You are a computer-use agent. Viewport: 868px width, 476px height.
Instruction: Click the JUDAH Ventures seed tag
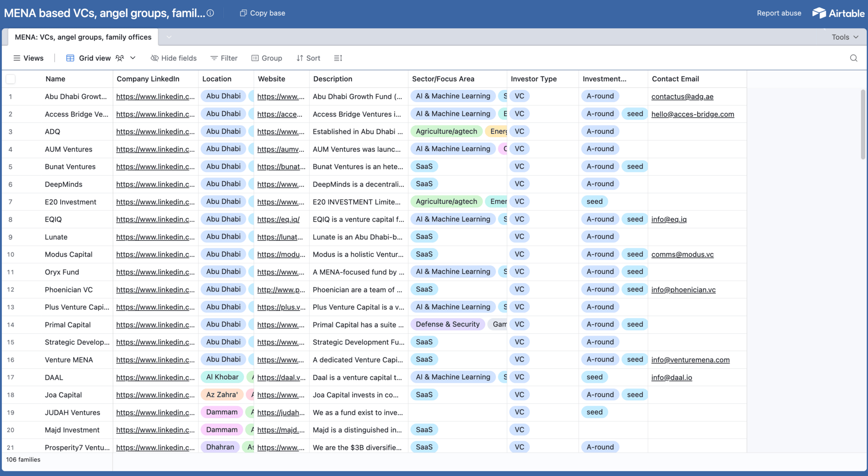click(x=594, y=412)
